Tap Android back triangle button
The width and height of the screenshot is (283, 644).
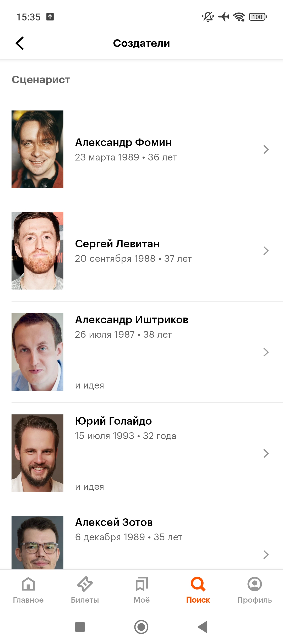tap(203, 627)
